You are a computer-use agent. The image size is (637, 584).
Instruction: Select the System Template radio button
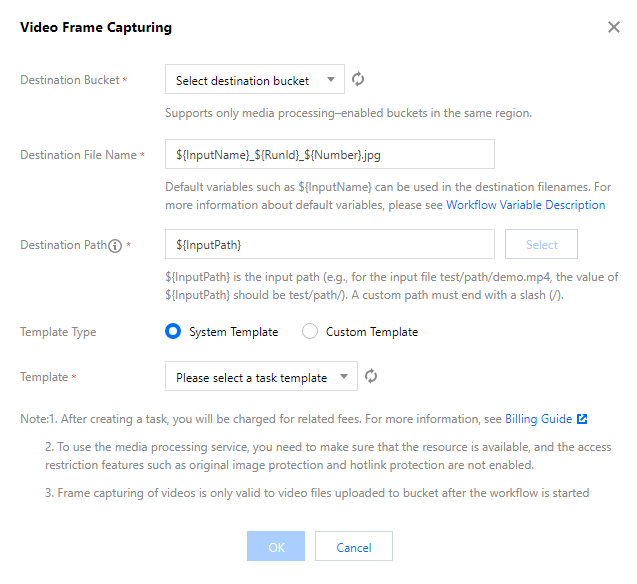(x=173, y=331)
